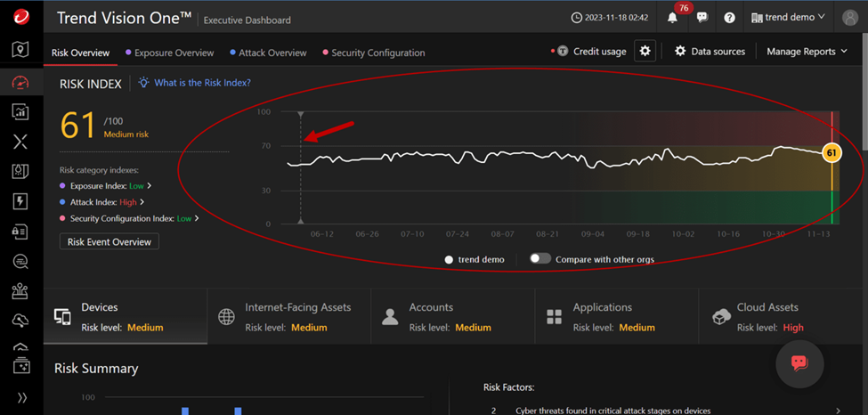Open the feedback speech bubble in header
Screen dimensions: 868x415
coord(702,17)
